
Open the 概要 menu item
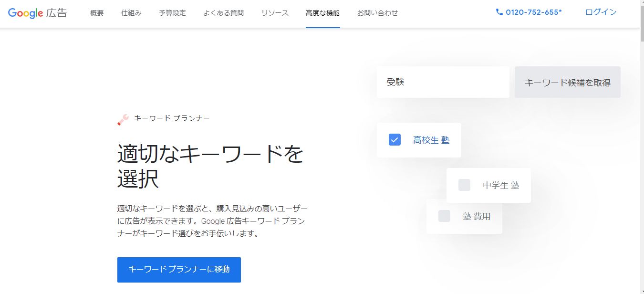coord(97,13)
